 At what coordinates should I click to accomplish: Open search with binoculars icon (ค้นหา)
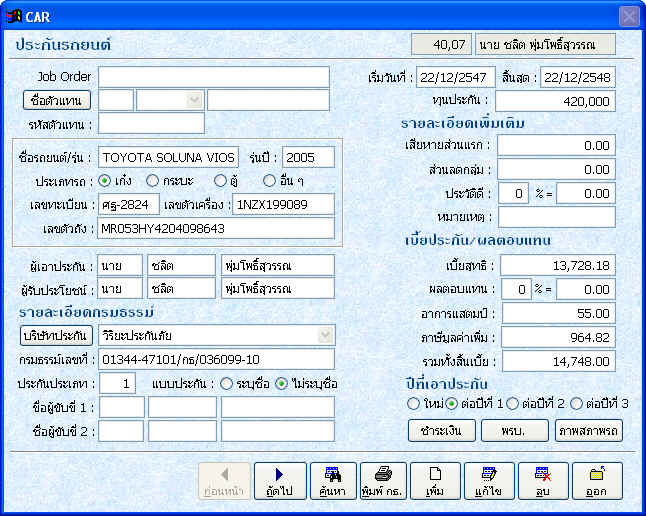click(333, 481)
